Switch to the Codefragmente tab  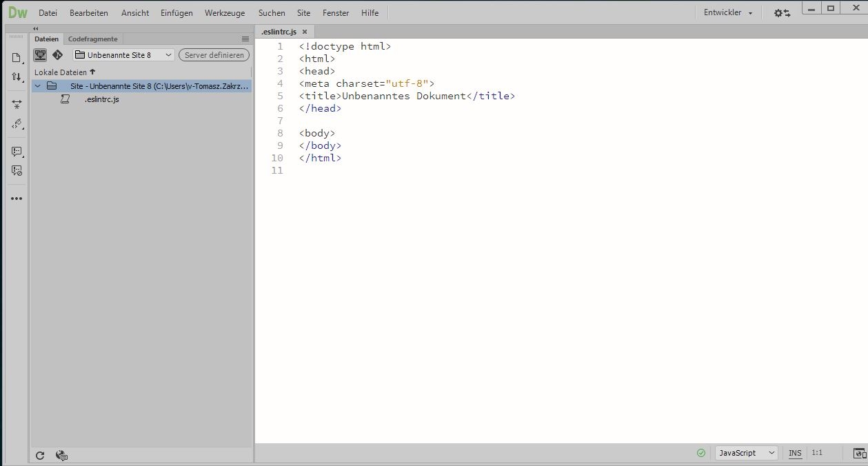92,39
